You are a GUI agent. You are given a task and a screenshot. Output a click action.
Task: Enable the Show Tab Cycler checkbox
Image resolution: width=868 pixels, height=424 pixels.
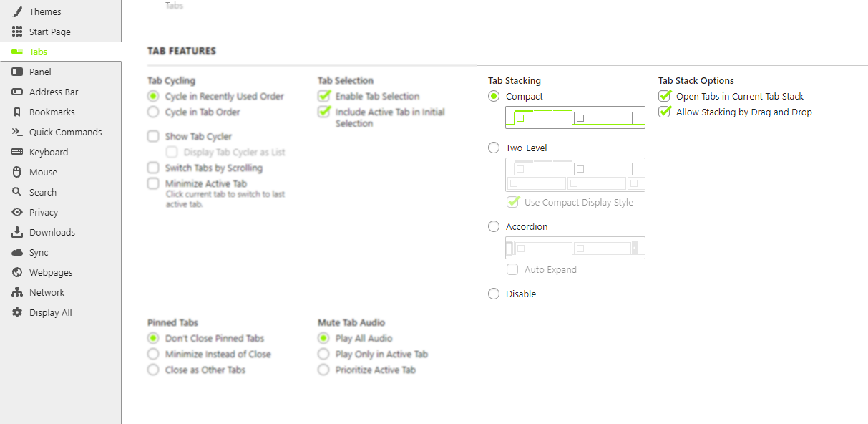153,136
